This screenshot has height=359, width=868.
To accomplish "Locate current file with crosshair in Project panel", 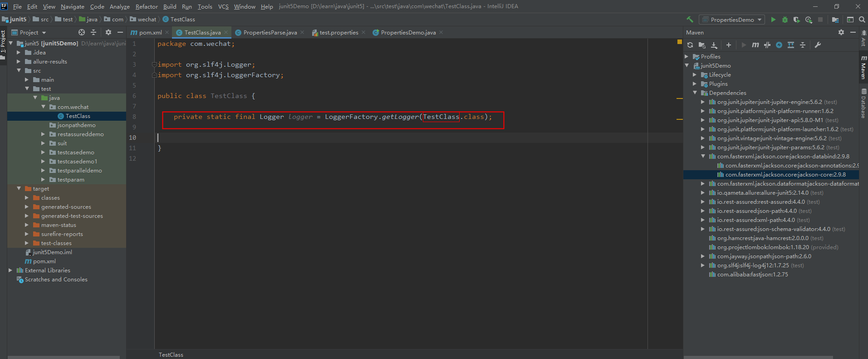I will tap(82, 32).
